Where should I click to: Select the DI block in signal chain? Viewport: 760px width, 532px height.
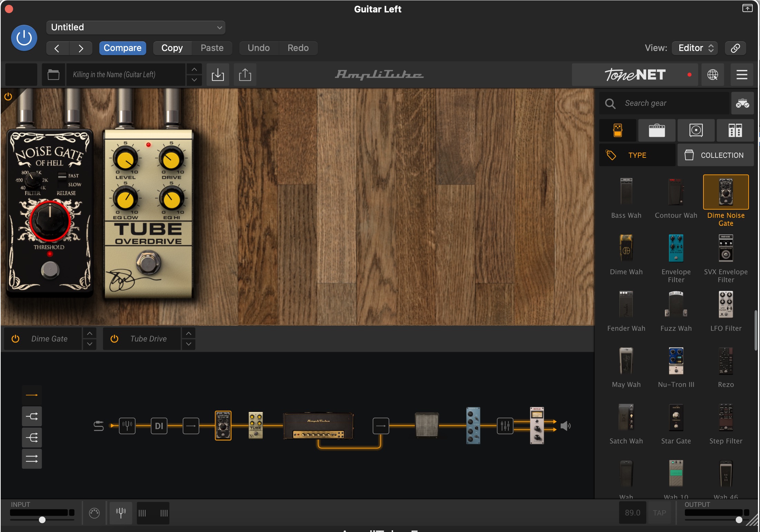coord(159,426)
